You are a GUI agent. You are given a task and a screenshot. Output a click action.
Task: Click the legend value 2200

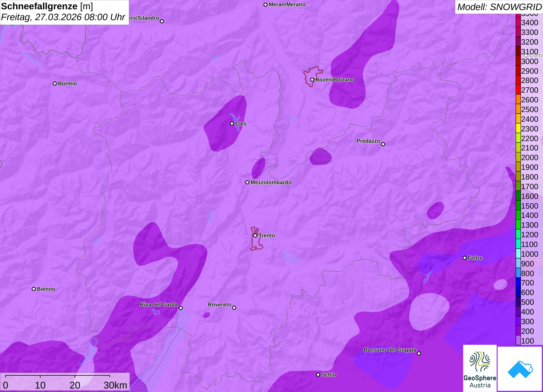tap(529, 138)
